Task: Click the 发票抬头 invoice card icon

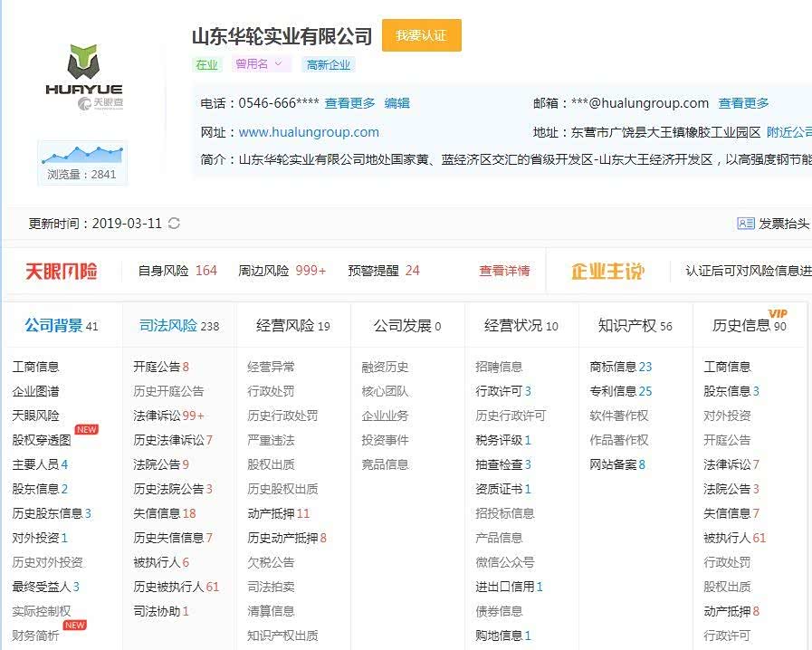Action: pos(746,224)
